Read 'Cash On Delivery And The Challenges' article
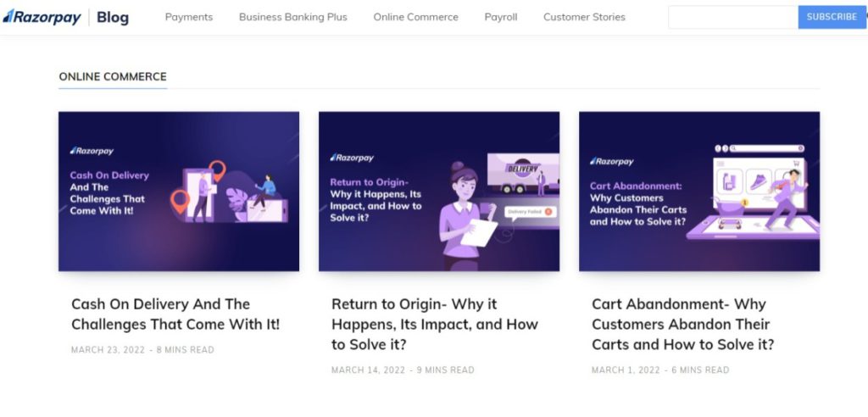Screen dimensions: 868x417 (x=175, y=314)
